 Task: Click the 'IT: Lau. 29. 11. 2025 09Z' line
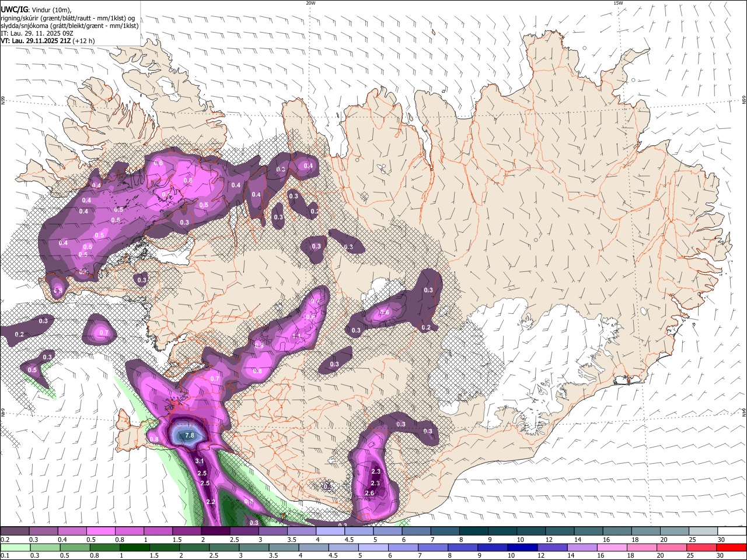[37, 34]
